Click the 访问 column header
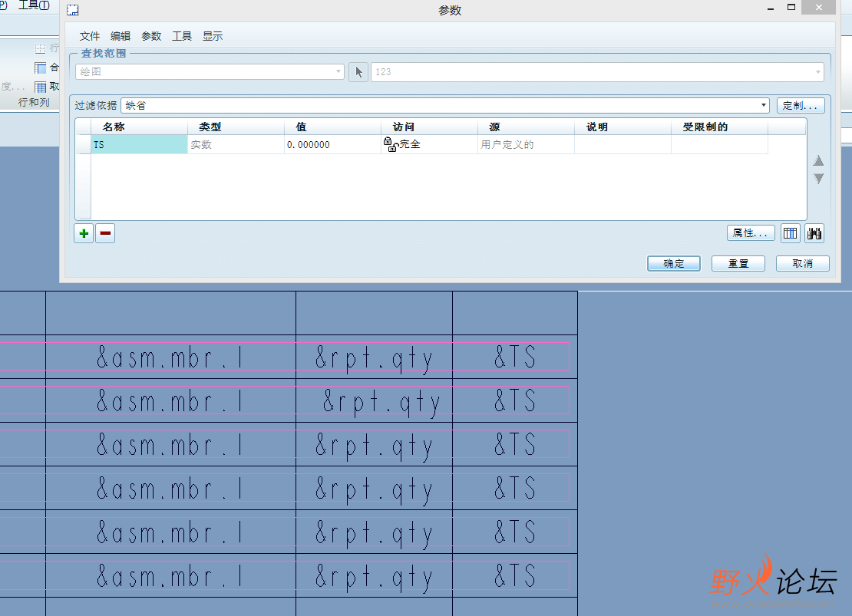This screenshot has width=852, height=616. [x=429, y=127]
